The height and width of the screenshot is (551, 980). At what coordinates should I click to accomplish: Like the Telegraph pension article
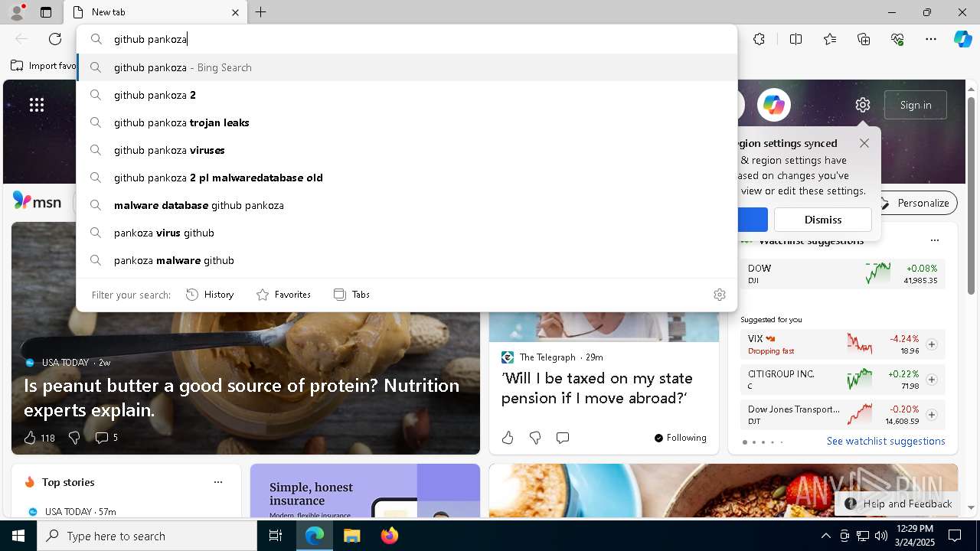pyautogui.click(x=508, y=438)
